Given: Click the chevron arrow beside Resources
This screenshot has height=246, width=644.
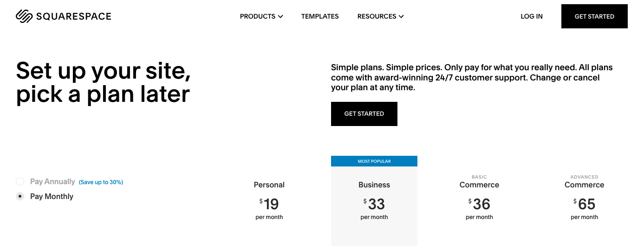Looking at the screenshot, I should tap(401, 17).
